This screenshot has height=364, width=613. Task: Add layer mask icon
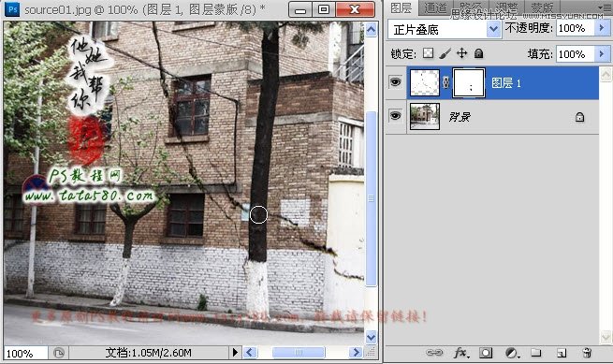(x=486, y=353)
